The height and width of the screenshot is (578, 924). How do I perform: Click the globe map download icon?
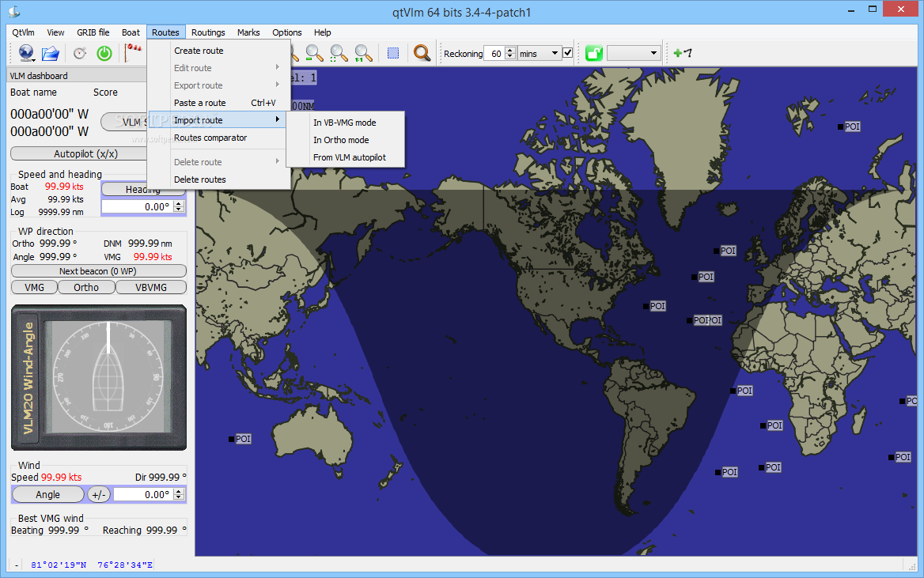pyautogui.click(x=26, y=53)
